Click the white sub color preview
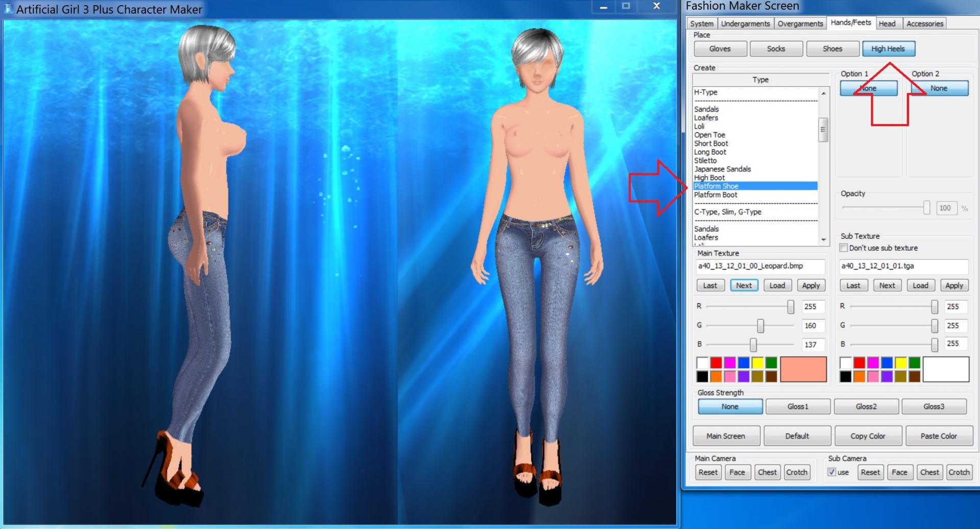The height and width of the screenshot is (529, 980). (946, 369)
